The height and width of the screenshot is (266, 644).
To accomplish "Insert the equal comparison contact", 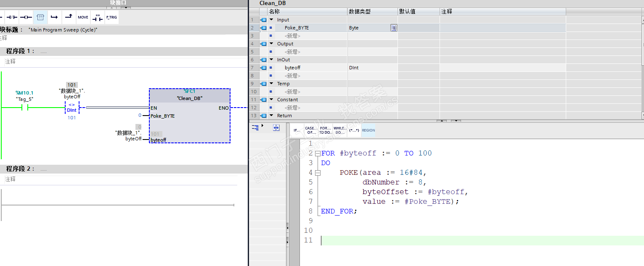I will [x=98, y=17].
